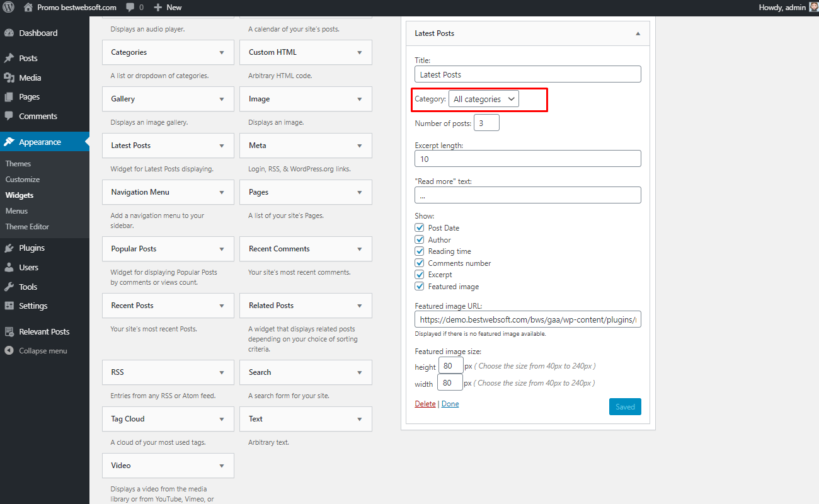The width and height of the screenshot is (819, 504).
Task: Click the widget Title input field
Action: 528,74
